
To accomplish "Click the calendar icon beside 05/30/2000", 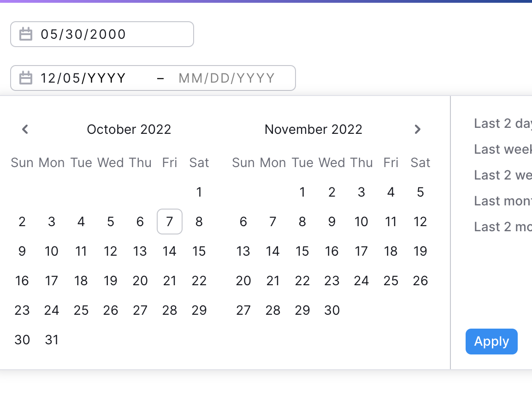I will click(x=26, y=34).
